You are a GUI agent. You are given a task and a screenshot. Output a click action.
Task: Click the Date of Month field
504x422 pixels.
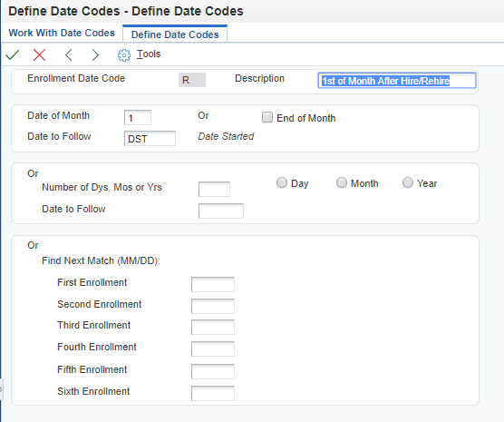(138, 117)
